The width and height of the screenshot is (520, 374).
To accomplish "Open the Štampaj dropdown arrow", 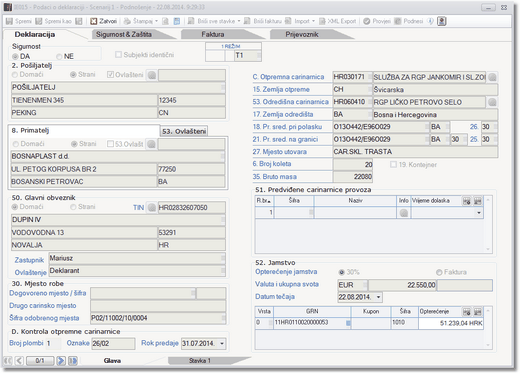I will pos(156,21).
